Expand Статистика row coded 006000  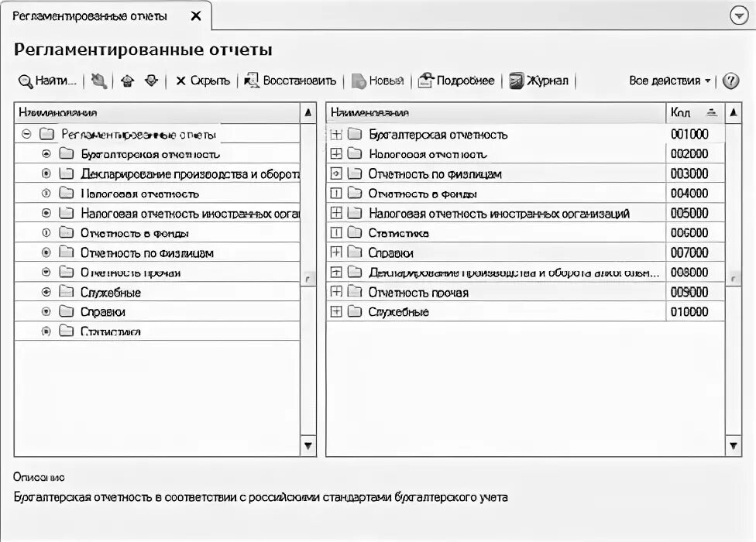336,233
